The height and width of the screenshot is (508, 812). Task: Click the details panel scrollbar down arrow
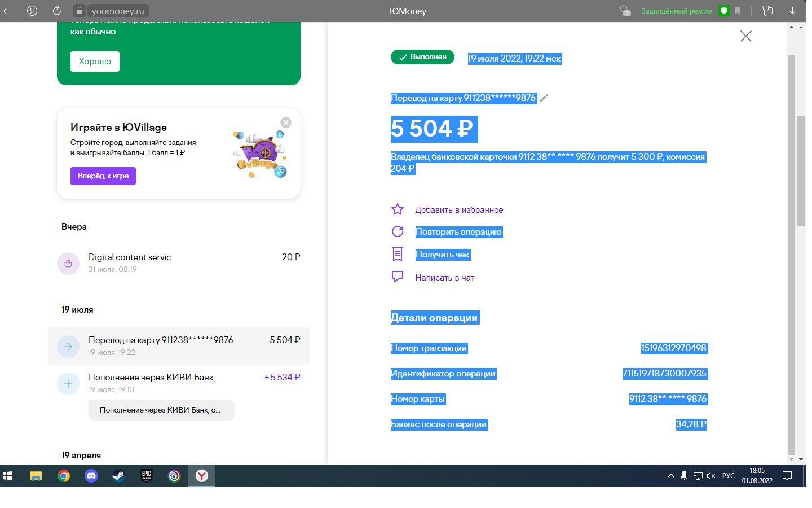point(792,459)
